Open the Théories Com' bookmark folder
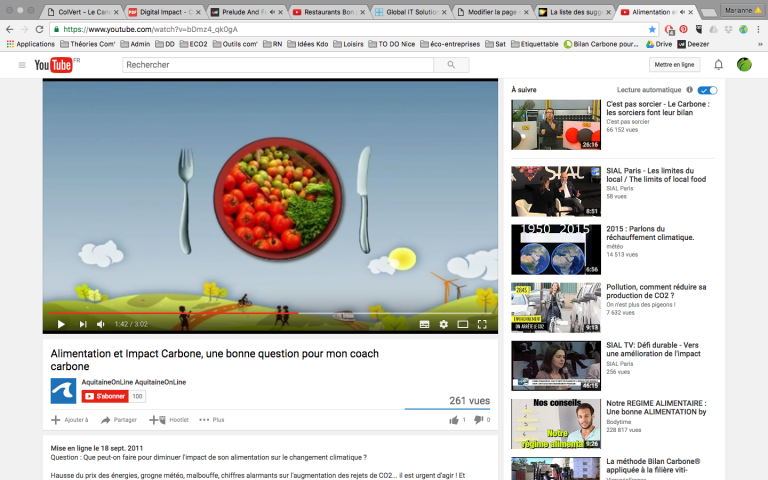Viewport: 768px width, 480px height. 88,44
